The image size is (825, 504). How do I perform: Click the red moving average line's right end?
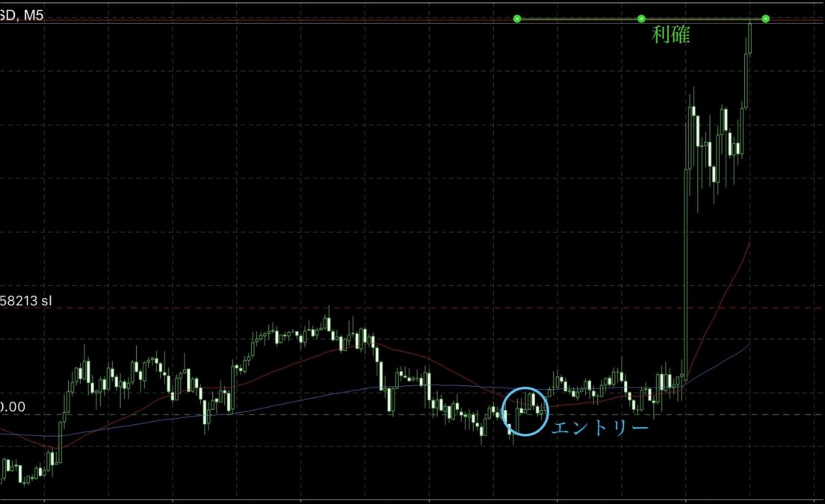coord(749,243)
